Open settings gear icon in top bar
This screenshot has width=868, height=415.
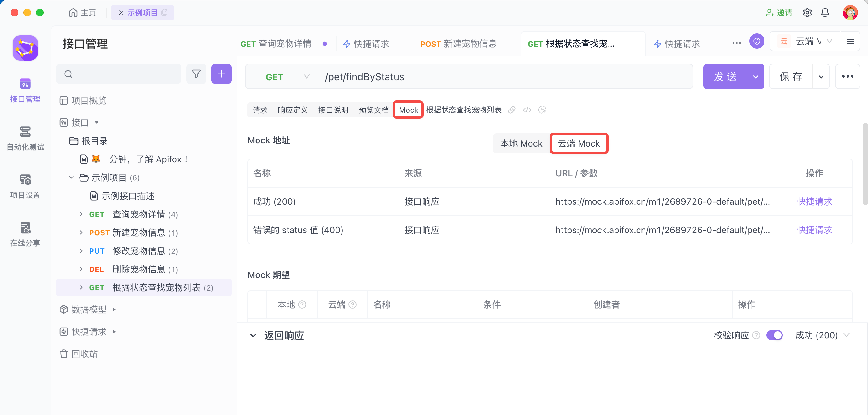807,13
